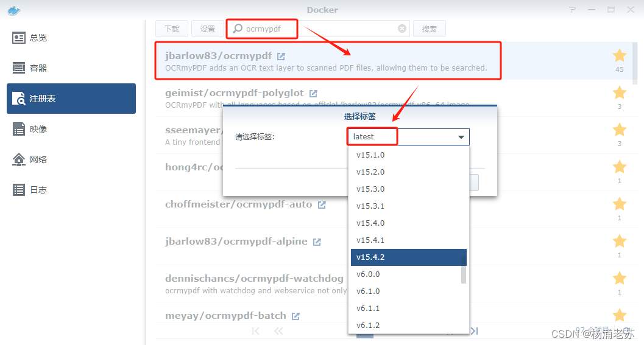
Task: Choose tag v15.4.1
Action: (409, 240)
